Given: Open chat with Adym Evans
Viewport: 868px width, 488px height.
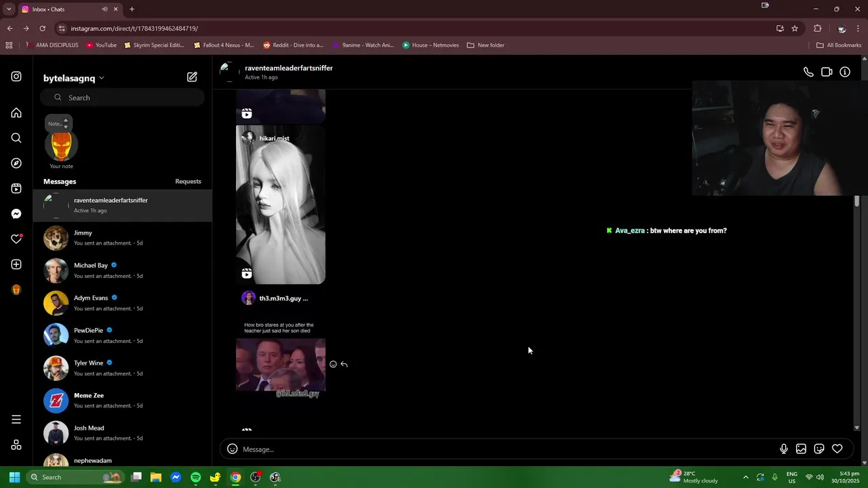Looking at the screenshot, I should [x=123, y=303].
